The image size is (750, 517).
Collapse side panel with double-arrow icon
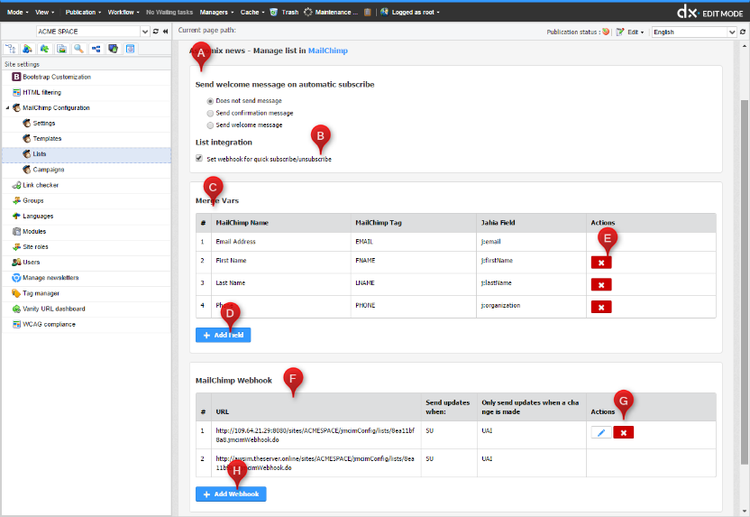coord(165,32)
